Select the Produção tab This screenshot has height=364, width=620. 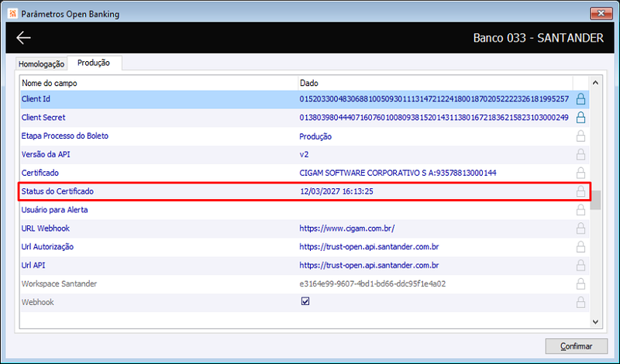pos(94,63)
